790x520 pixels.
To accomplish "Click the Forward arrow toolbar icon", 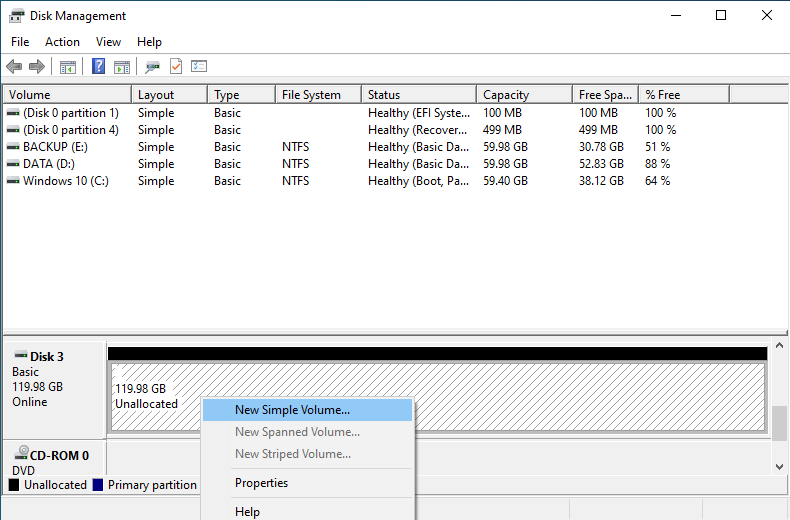I will pyautogui.click(x=37, y=67).
